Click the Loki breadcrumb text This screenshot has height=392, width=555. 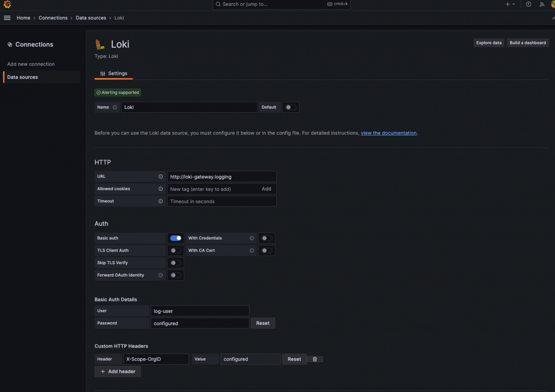119,18
